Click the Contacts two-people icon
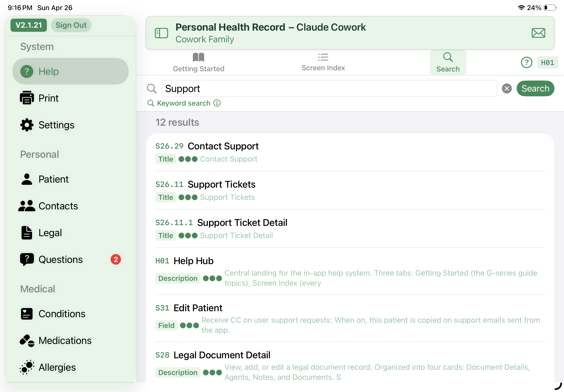The image size is (564, 392). point(27,206)
